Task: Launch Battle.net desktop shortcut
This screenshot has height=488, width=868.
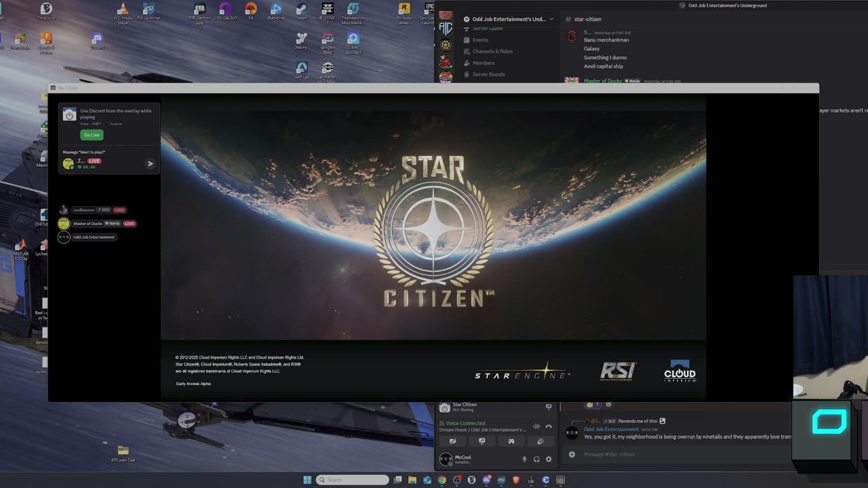Action: 276,11
